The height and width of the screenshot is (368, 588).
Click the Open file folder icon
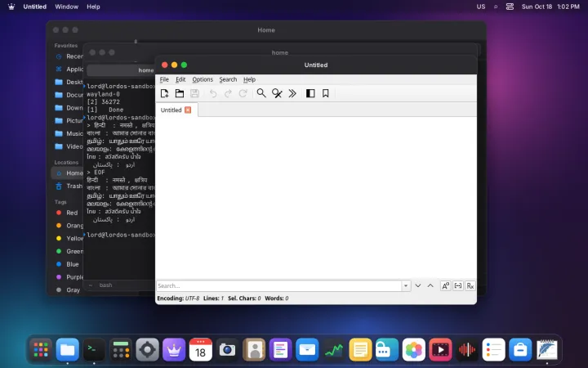tap(180, 93)
